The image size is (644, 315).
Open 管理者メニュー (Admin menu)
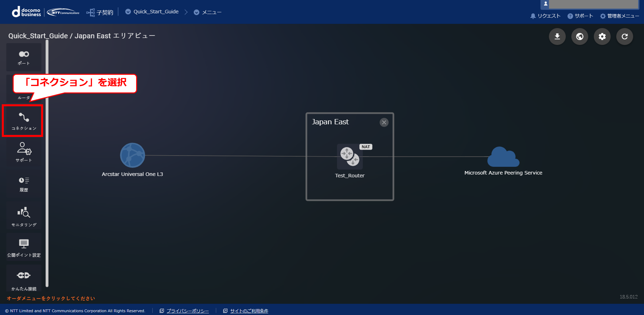coord(619,16)
